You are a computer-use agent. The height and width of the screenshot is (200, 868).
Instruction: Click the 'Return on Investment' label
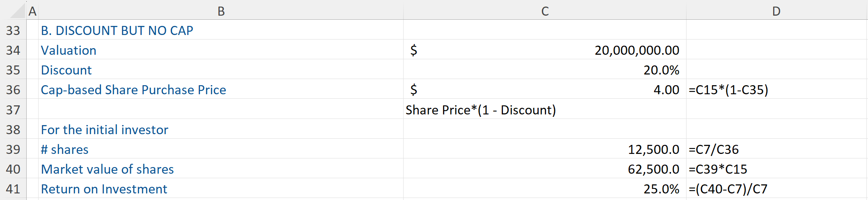click(x=104, y=189)
